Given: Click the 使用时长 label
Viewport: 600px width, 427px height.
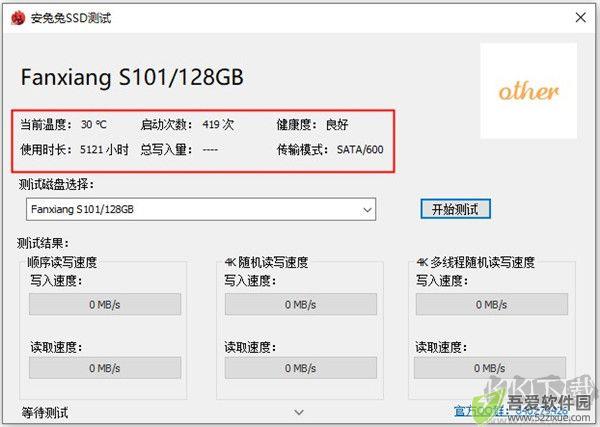Looking at the screenshot, I should [46, 149].
